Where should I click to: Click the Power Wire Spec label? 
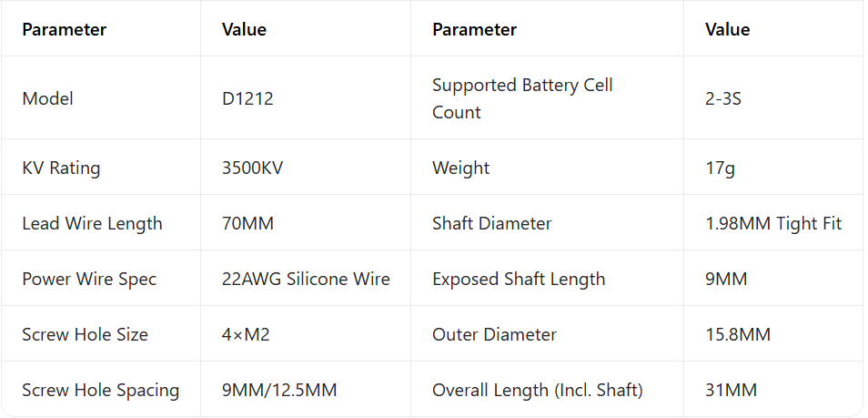(89, 279)
